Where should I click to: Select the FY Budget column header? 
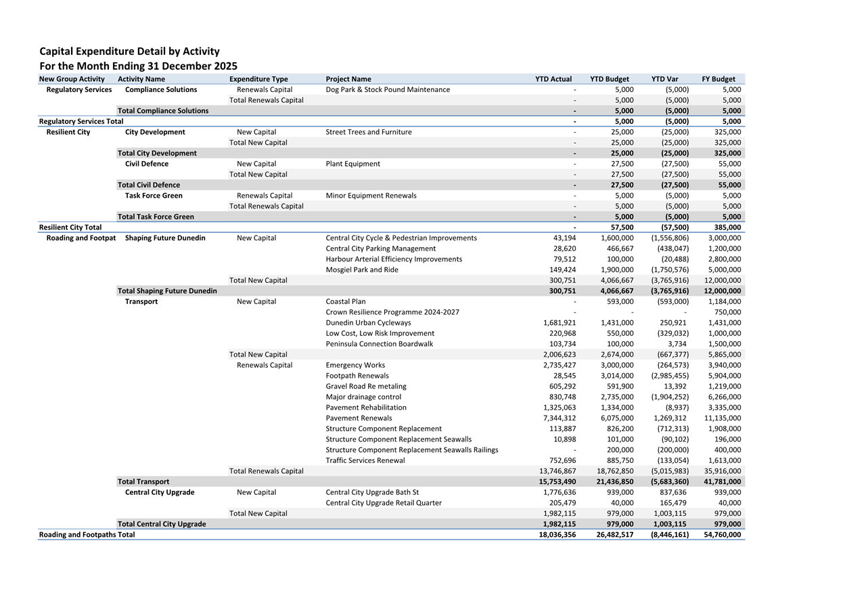tap(718, 79)
